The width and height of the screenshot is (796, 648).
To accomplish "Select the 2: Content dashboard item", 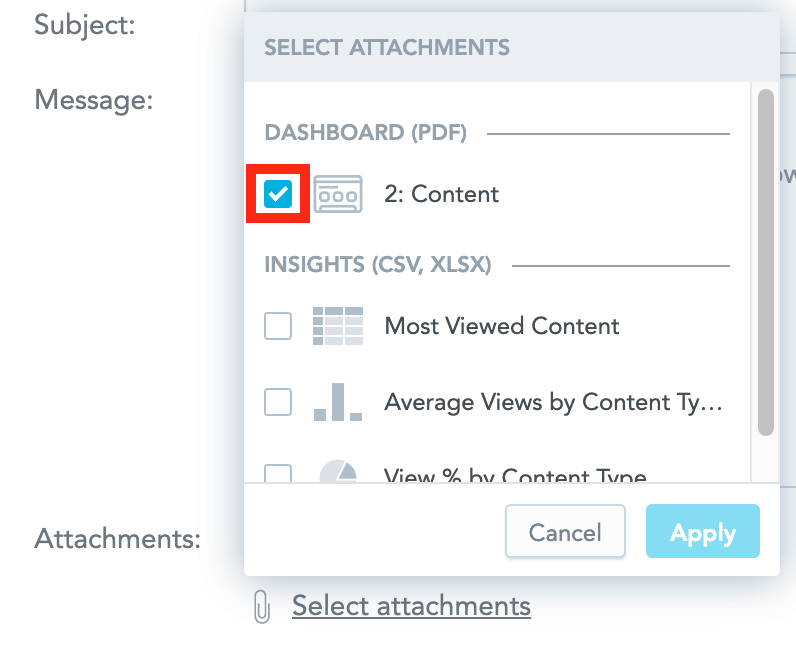I will (x=441, y=194).
